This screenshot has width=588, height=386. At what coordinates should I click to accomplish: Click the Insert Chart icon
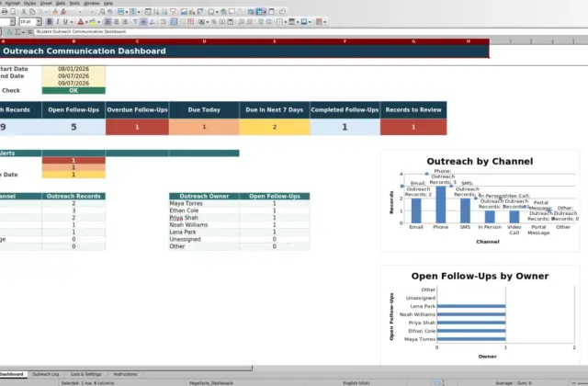(192, 12)
